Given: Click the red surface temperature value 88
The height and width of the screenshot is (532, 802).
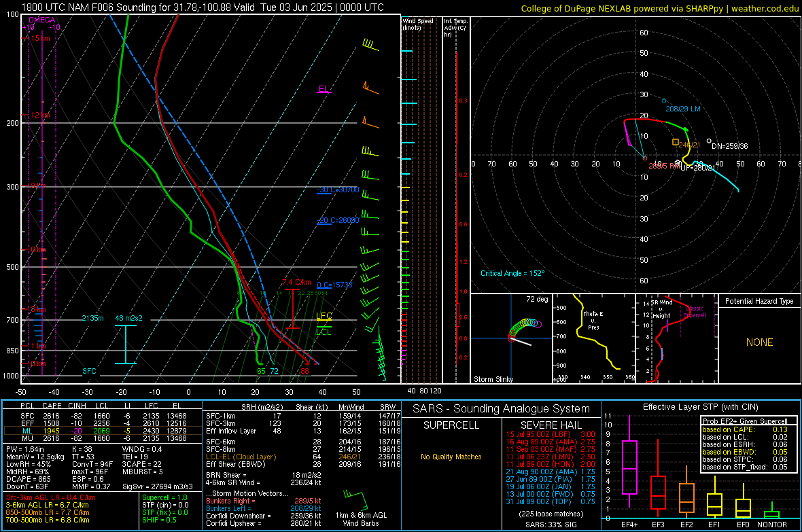Looking at the screenshot, I should (305, 371).
